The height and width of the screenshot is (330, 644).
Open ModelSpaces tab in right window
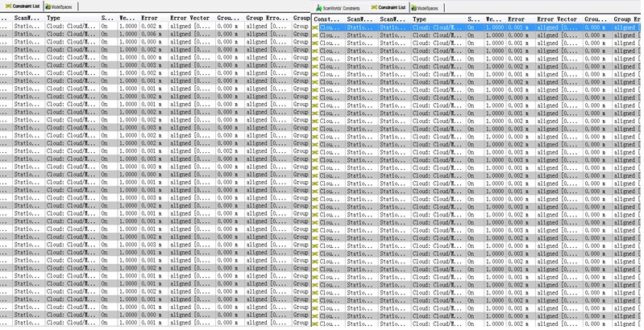(x=425, y=8)
